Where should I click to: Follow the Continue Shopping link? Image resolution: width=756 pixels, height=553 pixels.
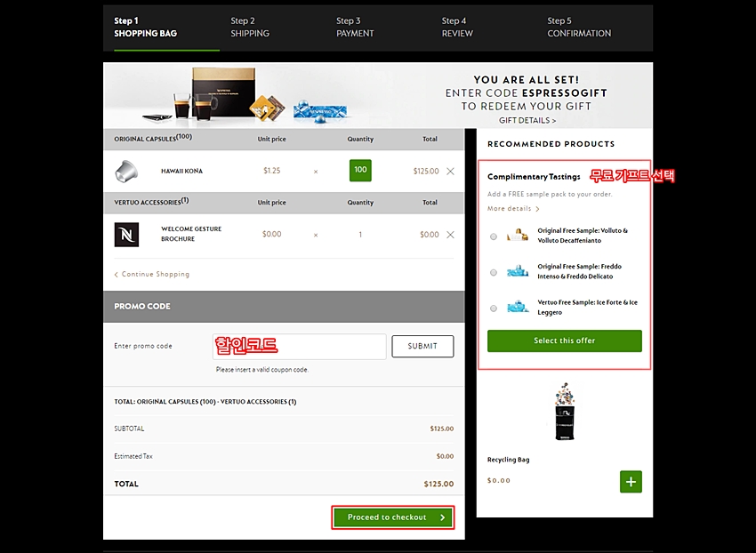(x=152, y=275)
